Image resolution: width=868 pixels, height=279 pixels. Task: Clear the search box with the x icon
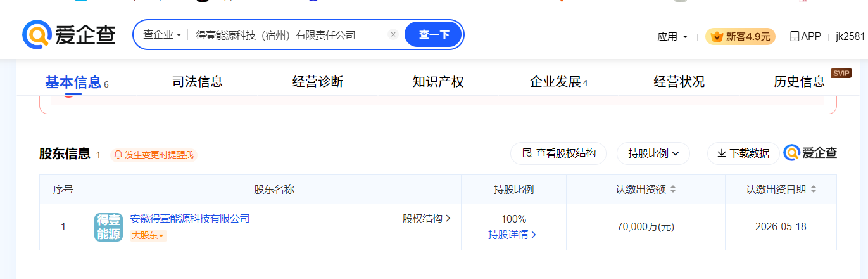click(x=393, y=35)
